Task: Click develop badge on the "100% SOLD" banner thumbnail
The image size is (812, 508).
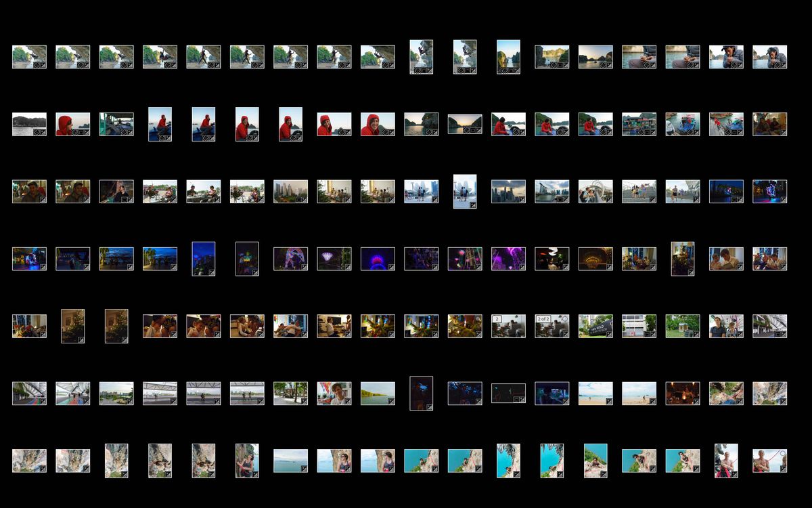Action: tap(609, 334)
